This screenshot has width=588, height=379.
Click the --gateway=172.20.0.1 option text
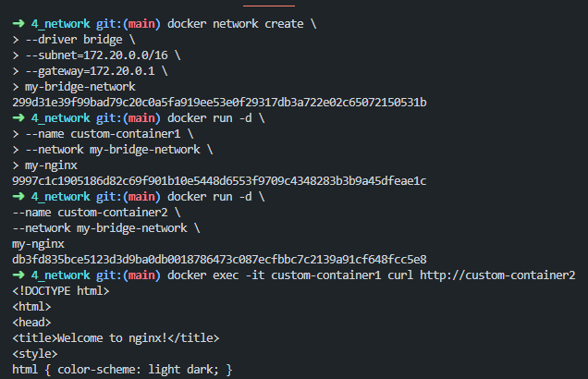[90, 71]
